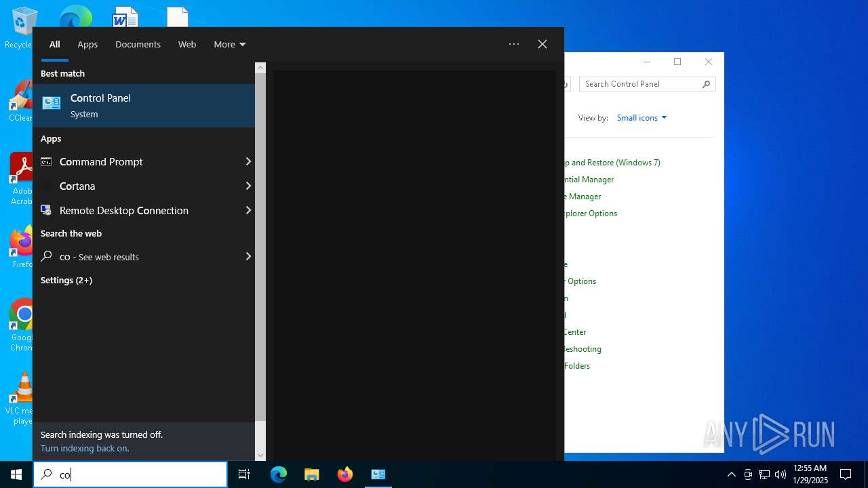Expand 'co - See web results' arrow
The image size is (868, 488).
tap(248, 256)
